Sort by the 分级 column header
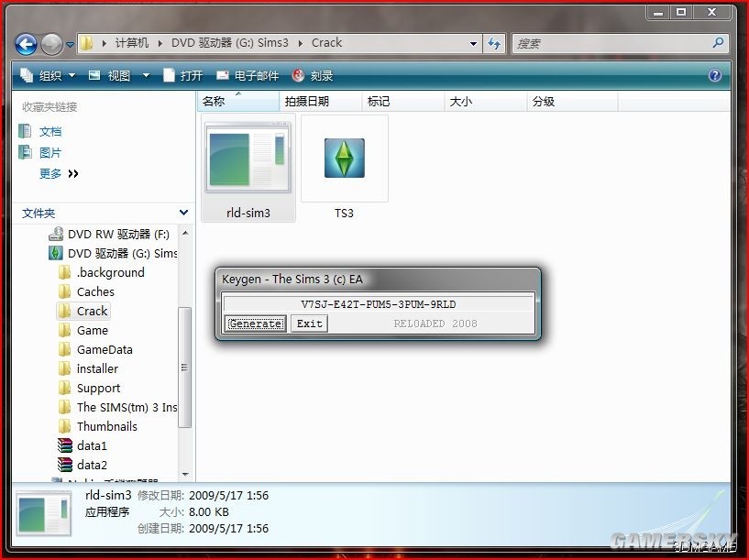749x560 pixels. click(x=572, y=101)
